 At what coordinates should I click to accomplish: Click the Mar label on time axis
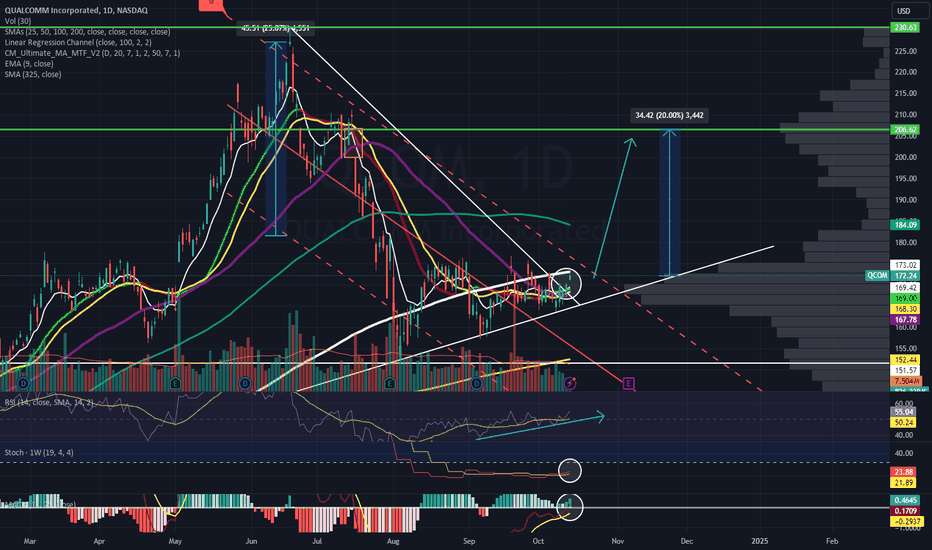click(x=30, y=541)
